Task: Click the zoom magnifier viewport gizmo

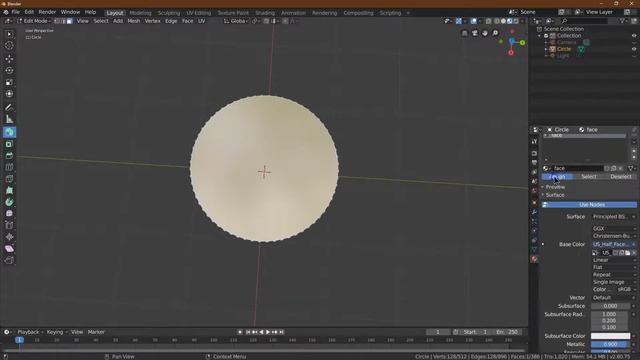Action: coord(495,33)
